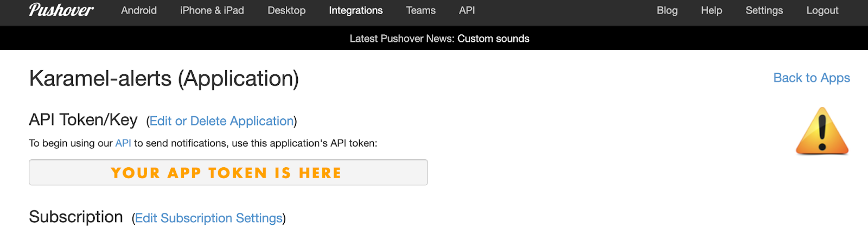Click the warning triangle application icon
This screenshot has height=227, width=868.
pyautogui.click(x=822, y=131)
